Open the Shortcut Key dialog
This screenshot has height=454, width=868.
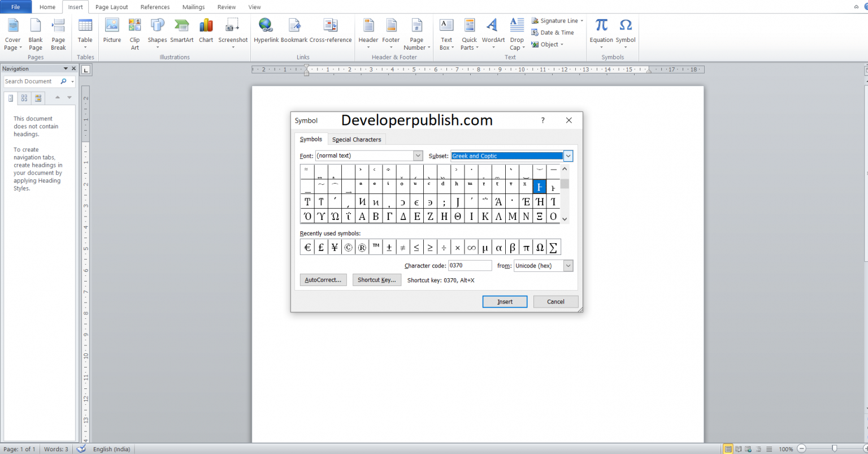[x=376, y=279]
